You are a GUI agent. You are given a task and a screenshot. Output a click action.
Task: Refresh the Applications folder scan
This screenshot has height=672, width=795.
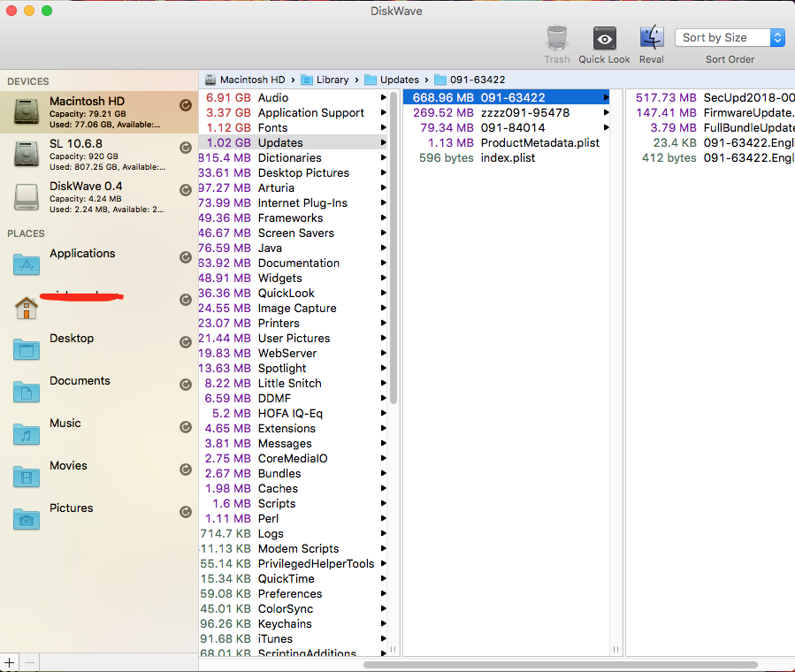pyautogui.click(x=186, y=257)
